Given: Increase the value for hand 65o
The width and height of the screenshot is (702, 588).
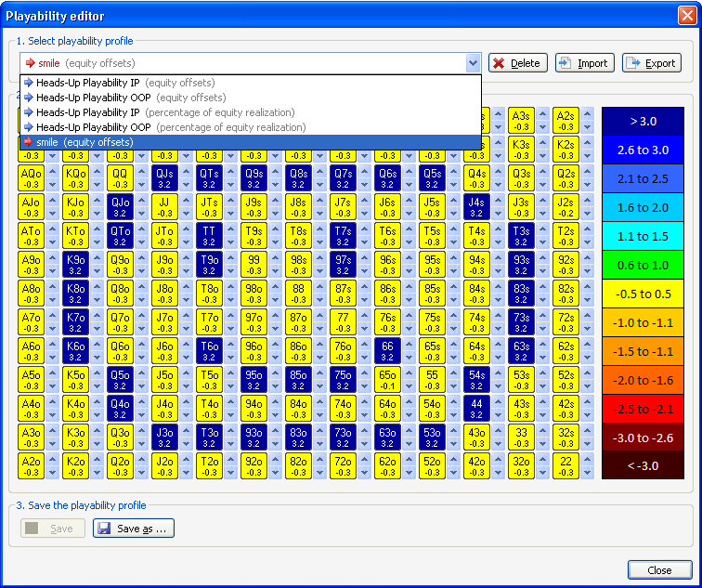Looking at the screenshot, I should tap(409, 373).
